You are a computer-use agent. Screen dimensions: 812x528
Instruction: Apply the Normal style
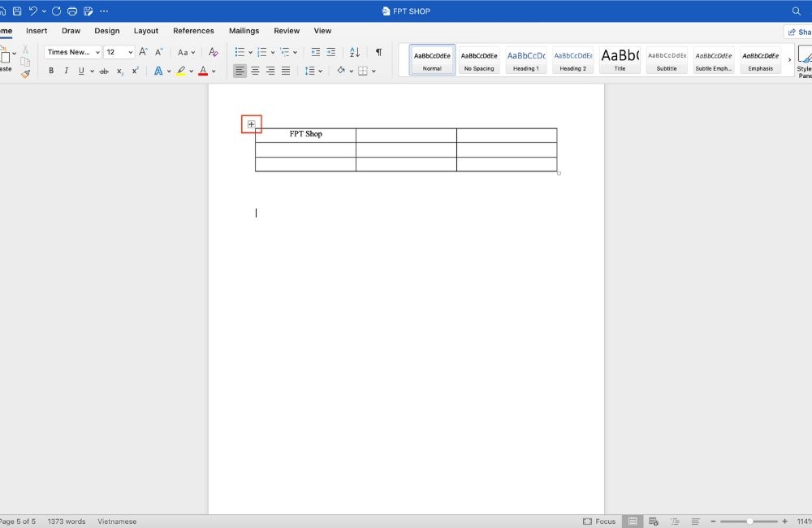[432, 59]
